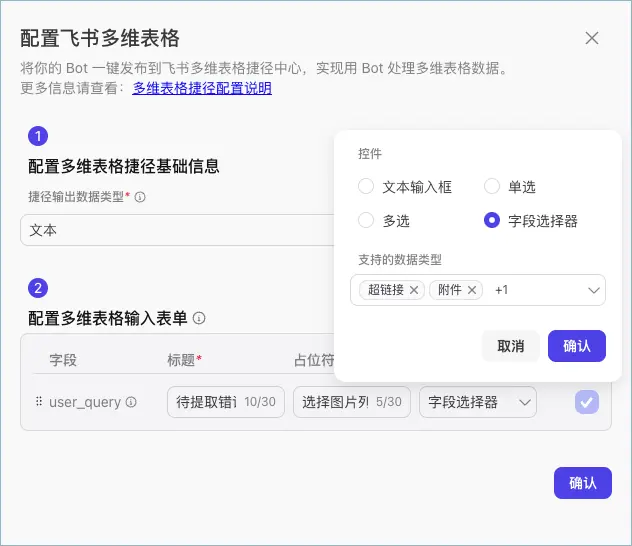This screenshot has height=546, width=632.
Task: Click the 附件 tag label
Action: [x=450, y=290]
